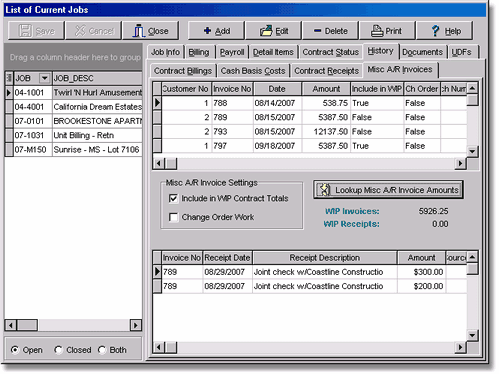Click the Save toolbar button
The height and width of the screenshot is (374, 499).
coord(36,31)
